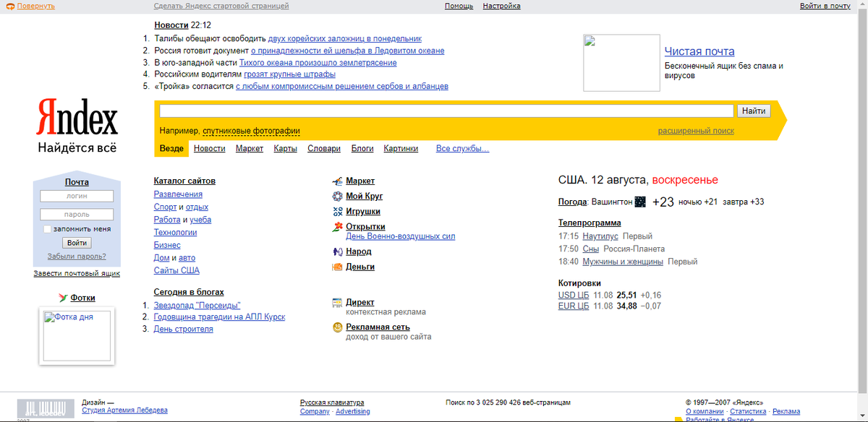Open news about Тихого океана землетрясение

[318, 63]
